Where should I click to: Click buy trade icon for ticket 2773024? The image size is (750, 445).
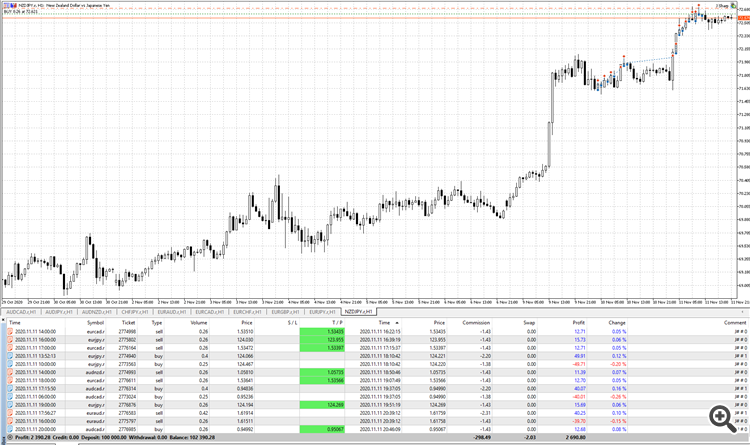[10, 396]
